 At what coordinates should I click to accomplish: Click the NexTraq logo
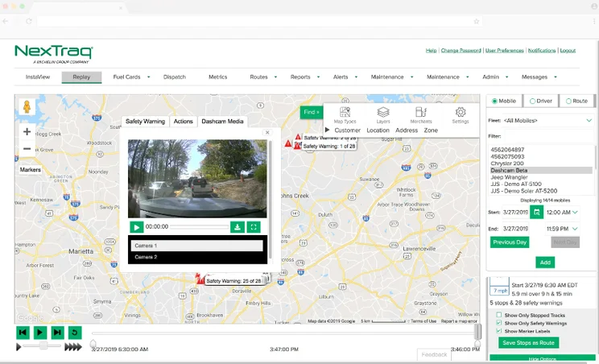click(54, 54)
